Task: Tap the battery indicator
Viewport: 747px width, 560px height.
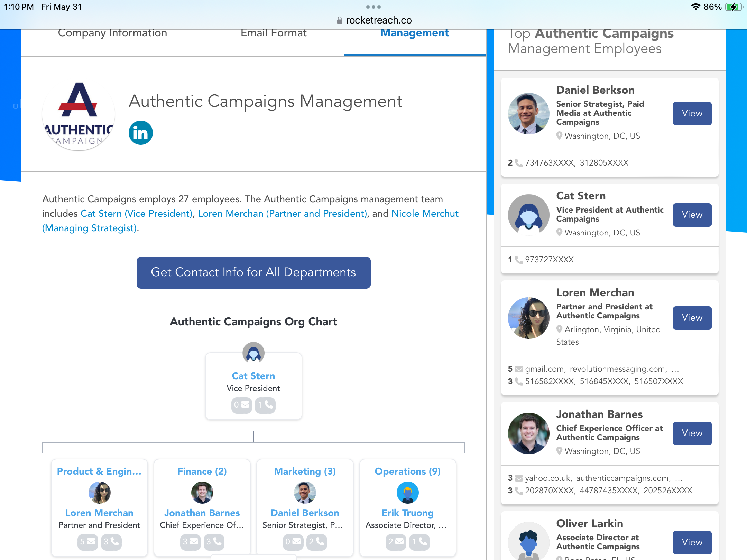Action: (734, 7)
